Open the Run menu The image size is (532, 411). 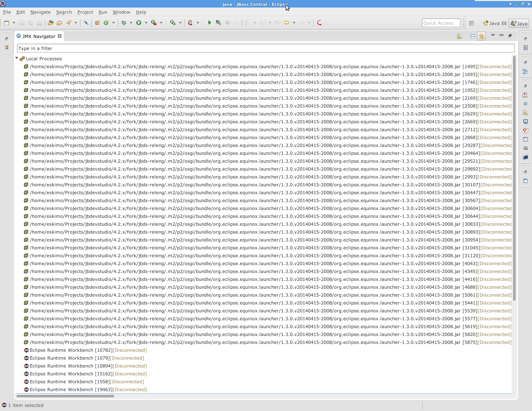(103, 12)
